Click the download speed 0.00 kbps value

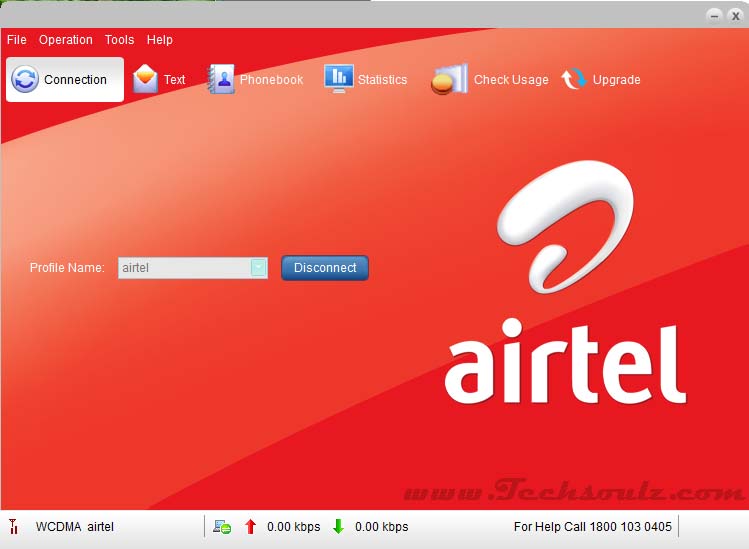point(381,527)
